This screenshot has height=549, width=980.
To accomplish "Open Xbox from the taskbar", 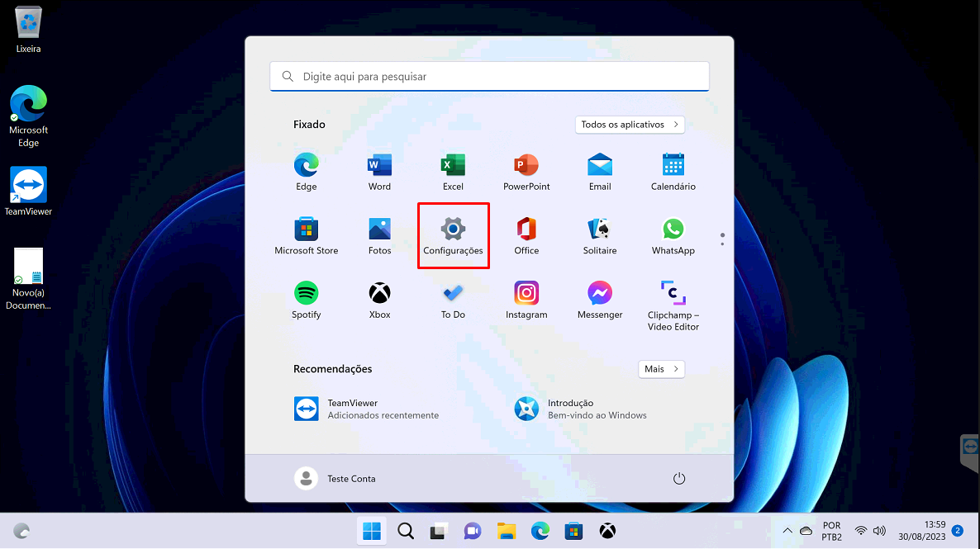I will (607, 531).
